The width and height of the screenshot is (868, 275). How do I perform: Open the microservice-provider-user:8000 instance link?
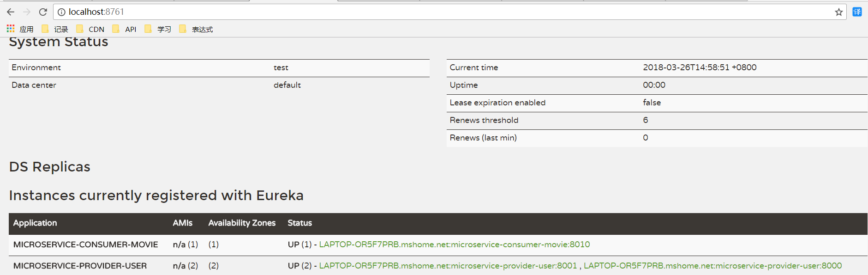point(712,266)
